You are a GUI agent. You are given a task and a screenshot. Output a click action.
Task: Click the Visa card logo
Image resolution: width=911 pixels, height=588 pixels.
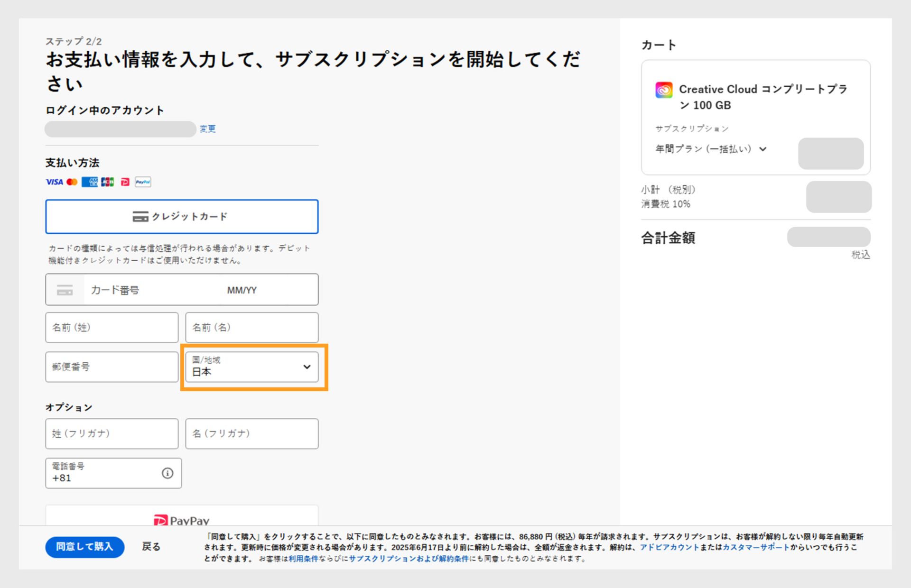click(x=54, y=182)
